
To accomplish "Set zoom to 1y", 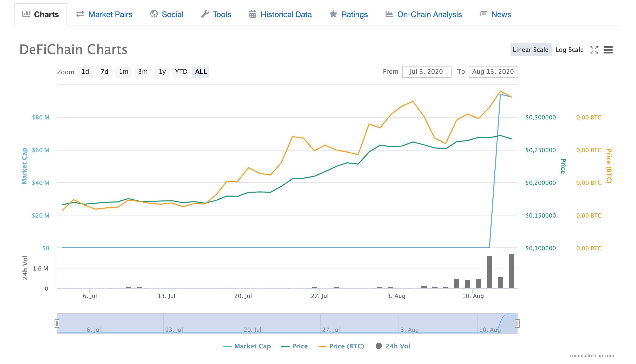I will click(x=162, y=72).
